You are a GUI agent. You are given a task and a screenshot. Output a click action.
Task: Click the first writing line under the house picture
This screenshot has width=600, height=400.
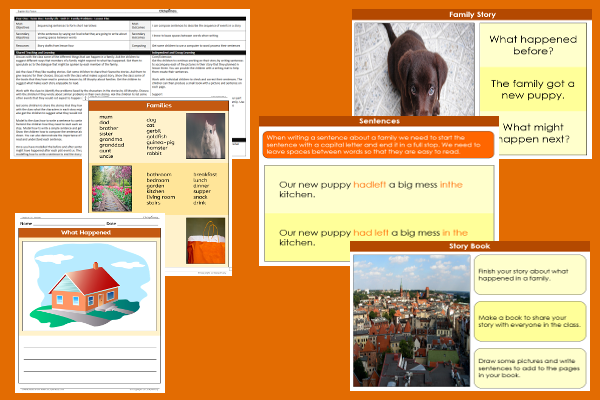point(90,347)
